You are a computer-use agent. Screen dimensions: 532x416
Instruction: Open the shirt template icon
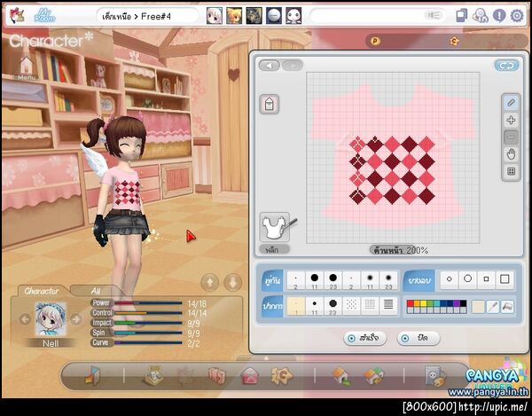pos(270,104)
